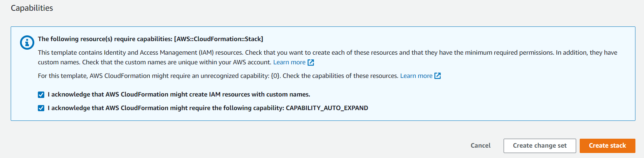Image resolution: width=644 pixels, height=158 pixels.
Task: Click the blue info circle icon
Action: [27, 43]
